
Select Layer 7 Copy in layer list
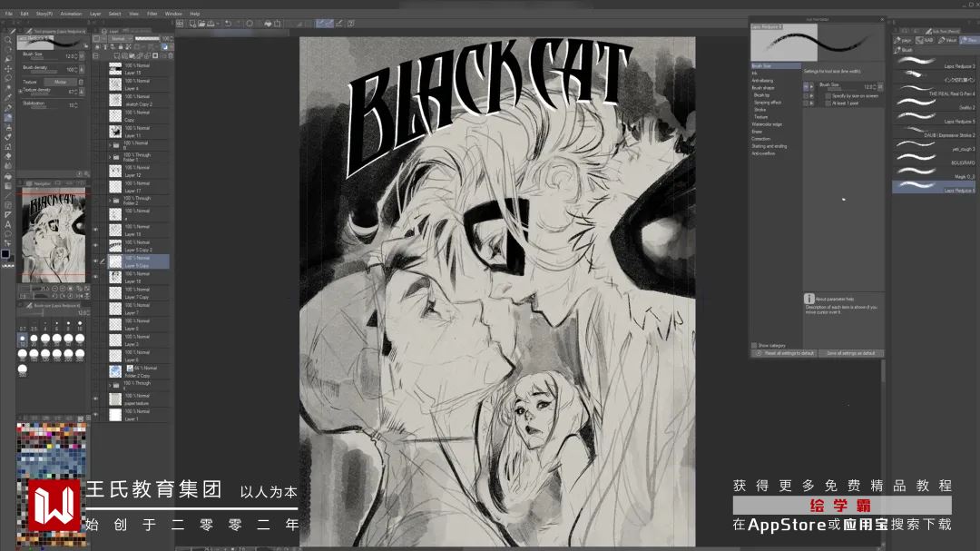coord(139,292)
